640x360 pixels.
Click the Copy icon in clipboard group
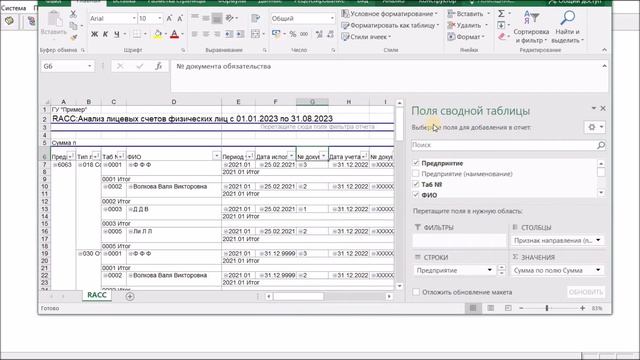[x=73, y=26]
